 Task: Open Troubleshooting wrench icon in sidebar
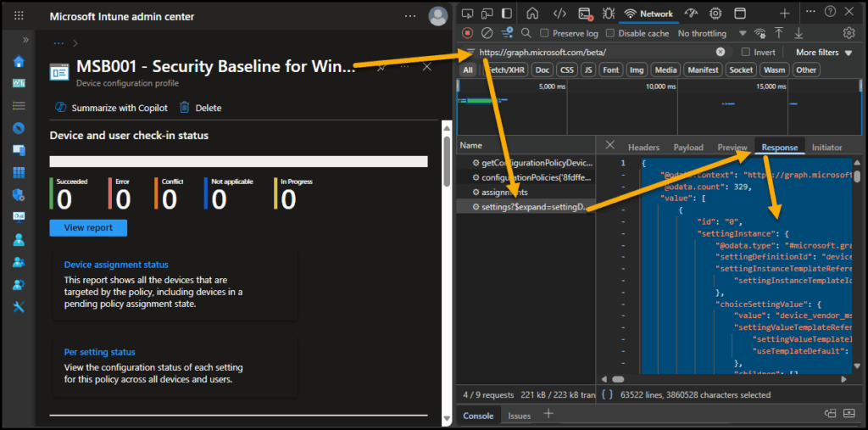pyautogui.click(x=19, y=306)
